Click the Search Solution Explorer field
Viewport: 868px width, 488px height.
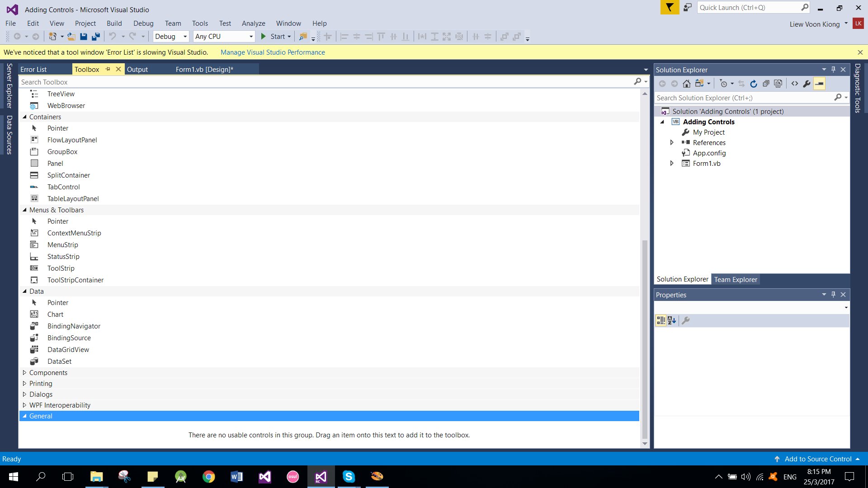(x=744, y=98)
